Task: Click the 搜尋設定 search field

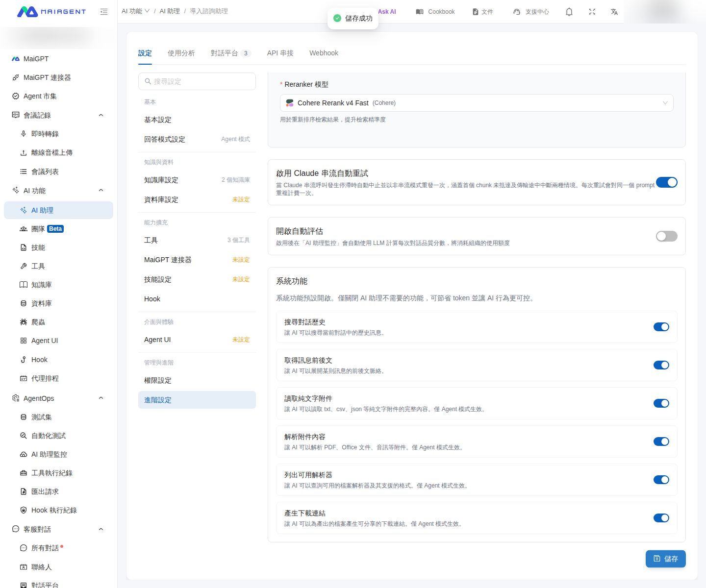Action: 197,81
